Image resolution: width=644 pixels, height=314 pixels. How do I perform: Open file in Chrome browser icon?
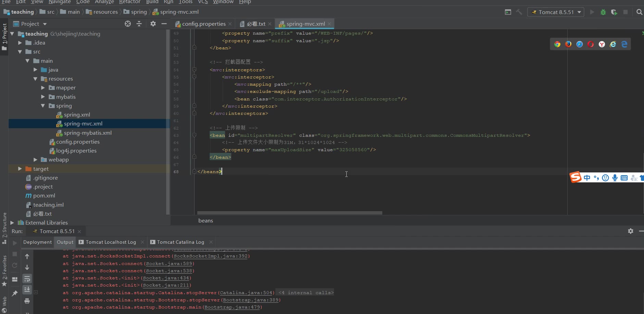click(x=557, y=44)
